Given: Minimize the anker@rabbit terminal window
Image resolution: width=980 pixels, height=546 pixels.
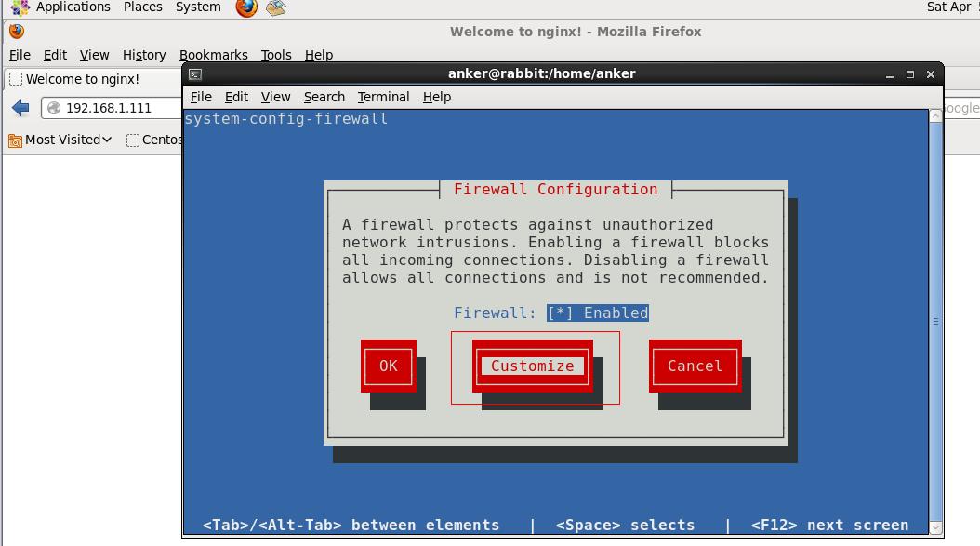Looking at the screenshot, I should coord(890,74).
